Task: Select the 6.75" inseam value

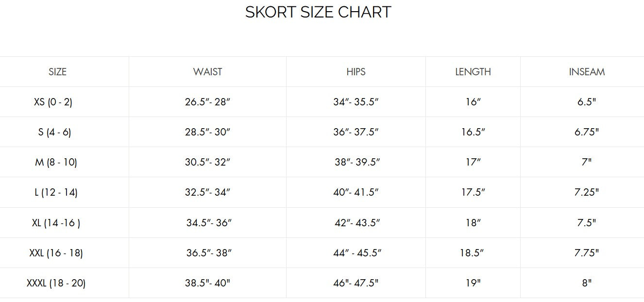Action: point(587,132)
